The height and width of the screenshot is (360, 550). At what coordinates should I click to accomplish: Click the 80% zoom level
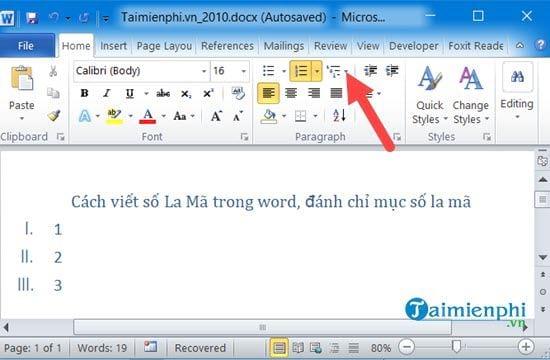381,348
